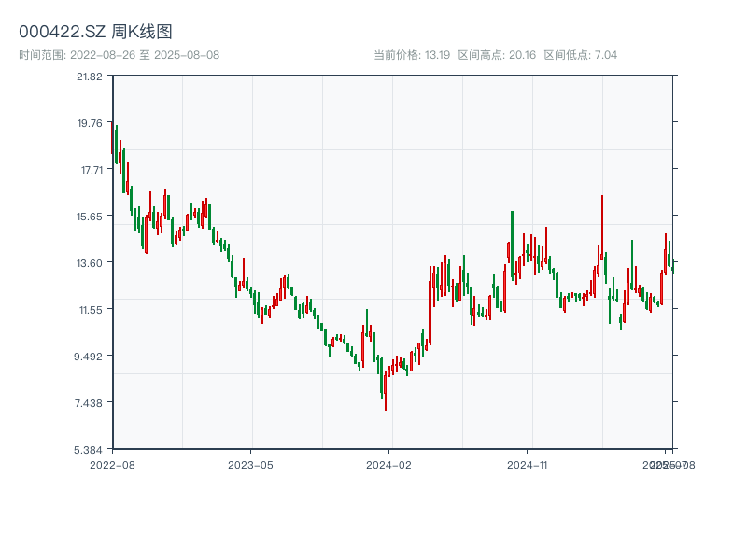Select the 7.438 price axis label

pyautogui.click(x=91, y=403)
